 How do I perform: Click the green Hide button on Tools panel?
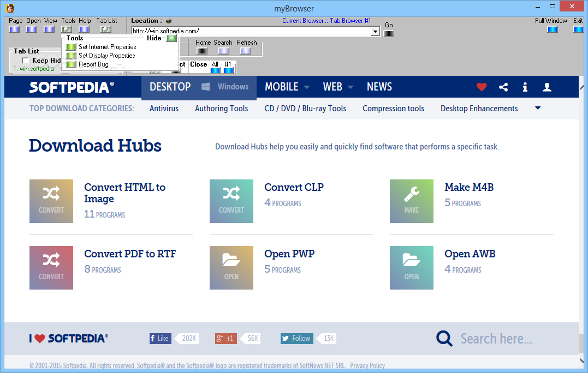pyautogui.click(x=171, y=38)
